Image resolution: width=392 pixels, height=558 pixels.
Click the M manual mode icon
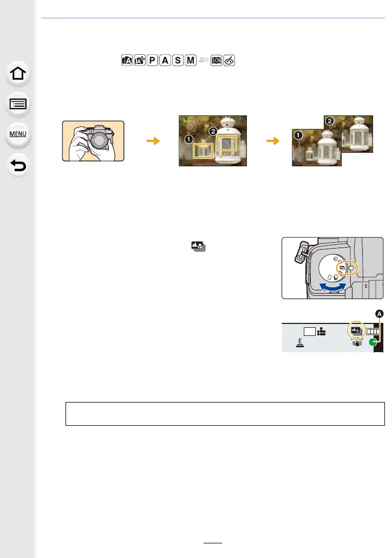(x=191, y=61)
